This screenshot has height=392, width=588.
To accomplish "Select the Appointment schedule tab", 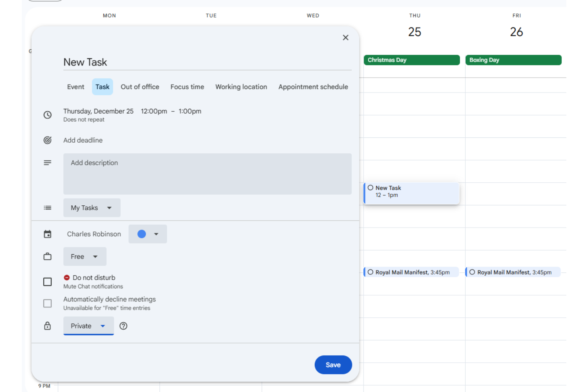I will [x=313, y=87].
